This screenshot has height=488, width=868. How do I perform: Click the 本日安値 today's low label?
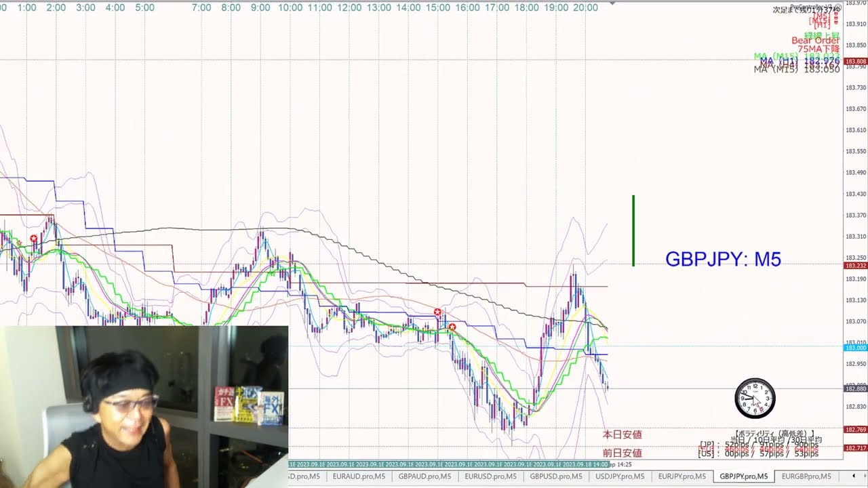pyautogui.click(x=622, y=434)
